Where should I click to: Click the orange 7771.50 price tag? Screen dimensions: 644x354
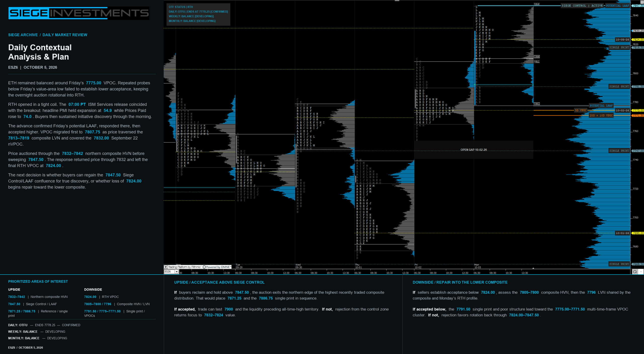coord(638,115)
